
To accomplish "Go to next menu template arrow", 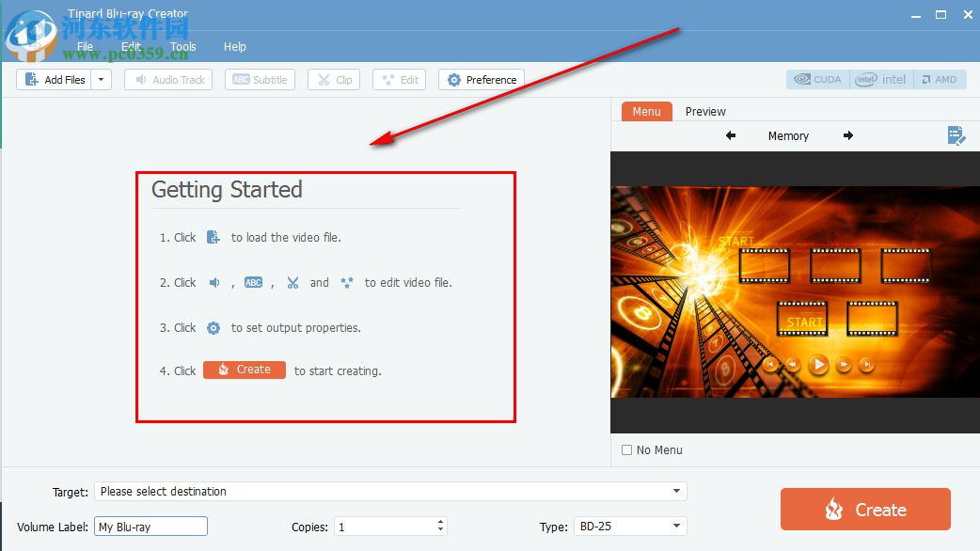I will (x=847, y=135).
